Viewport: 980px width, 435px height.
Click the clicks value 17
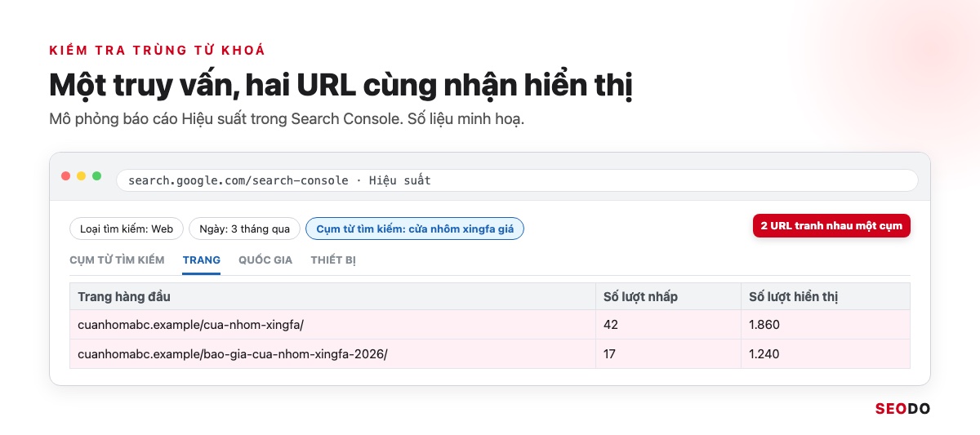609,354
